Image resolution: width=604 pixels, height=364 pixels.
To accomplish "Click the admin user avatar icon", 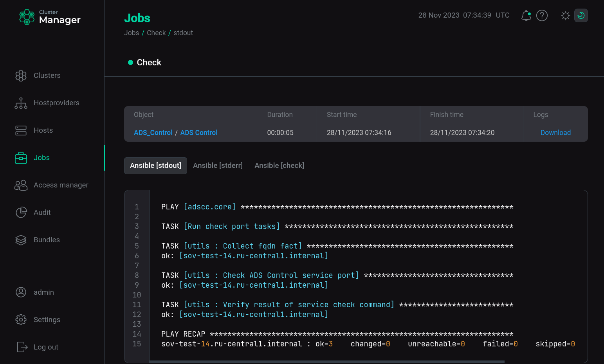I will 21,292.
